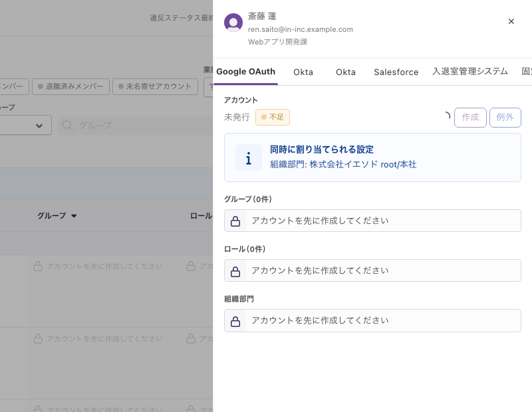The width and height of the screenshot is (532, 412).
Task: Click the search magnifier icon
Action: click(x=67, y=126)
